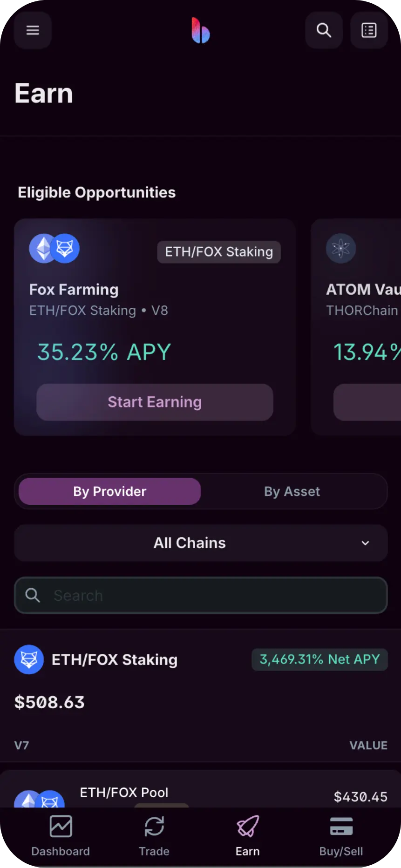
Task: Tap the ETH/FOX pair icon on Fox Farming
Action: (x=54, y=248)
